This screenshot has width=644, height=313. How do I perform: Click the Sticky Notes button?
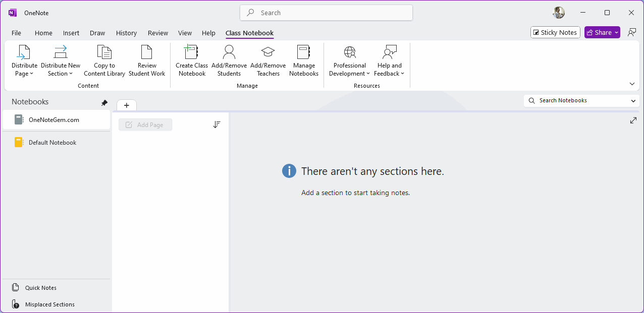pos(555,32)
